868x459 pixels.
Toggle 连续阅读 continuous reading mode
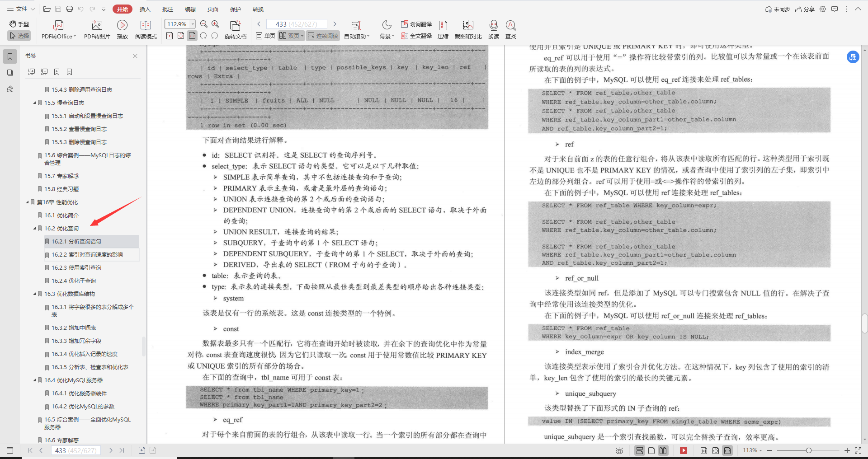[322, 36]
